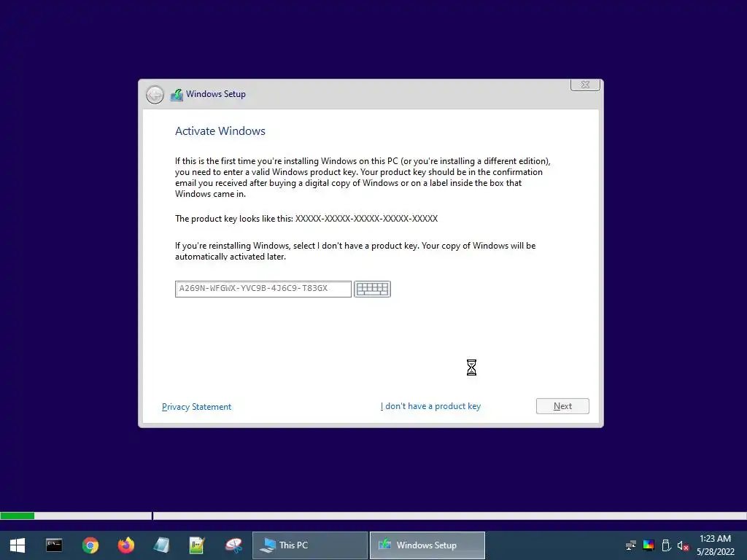
Task: Open the clock showing 1:23 AM
Action: click(715, 545)
